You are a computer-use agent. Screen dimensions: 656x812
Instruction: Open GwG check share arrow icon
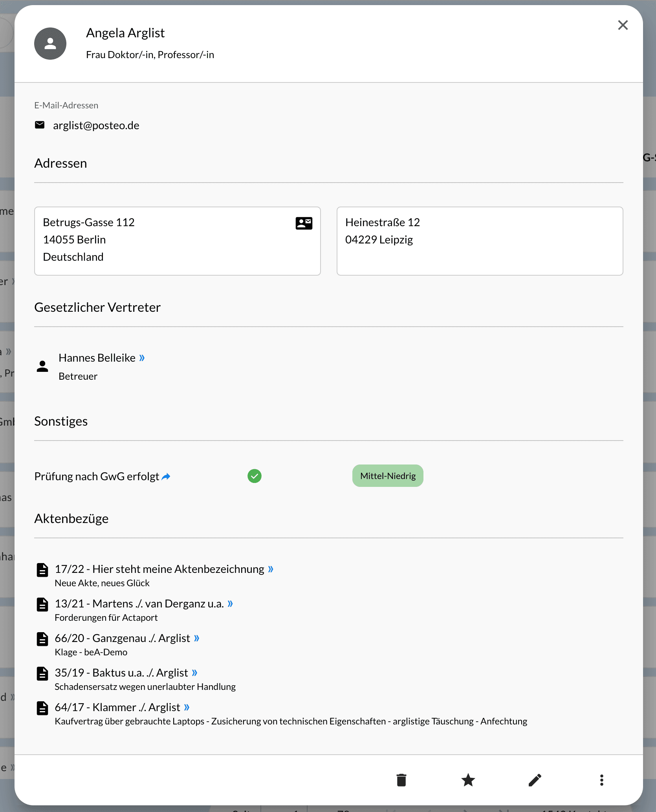pos(166,477)
